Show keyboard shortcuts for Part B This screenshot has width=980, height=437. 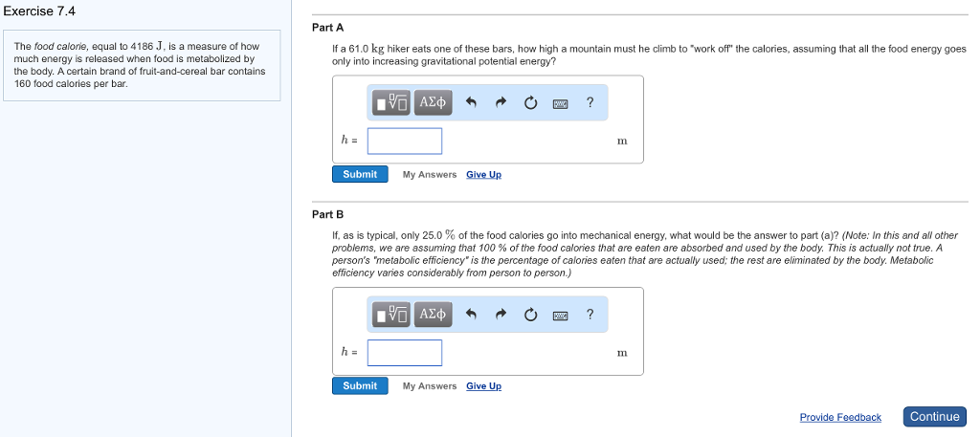pos(561,315)
